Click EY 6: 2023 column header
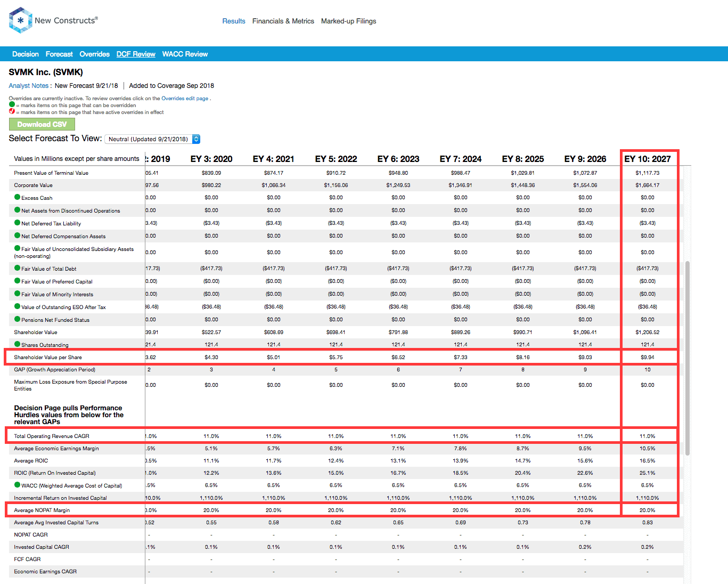Viewport: 728px width, 584px height. coord(398,159)
